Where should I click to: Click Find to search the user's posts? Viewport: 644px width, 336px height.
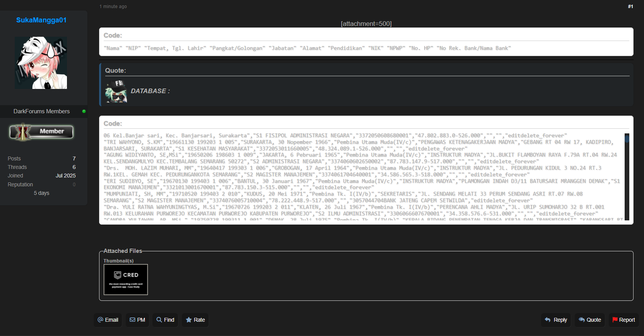click(165, 320)
